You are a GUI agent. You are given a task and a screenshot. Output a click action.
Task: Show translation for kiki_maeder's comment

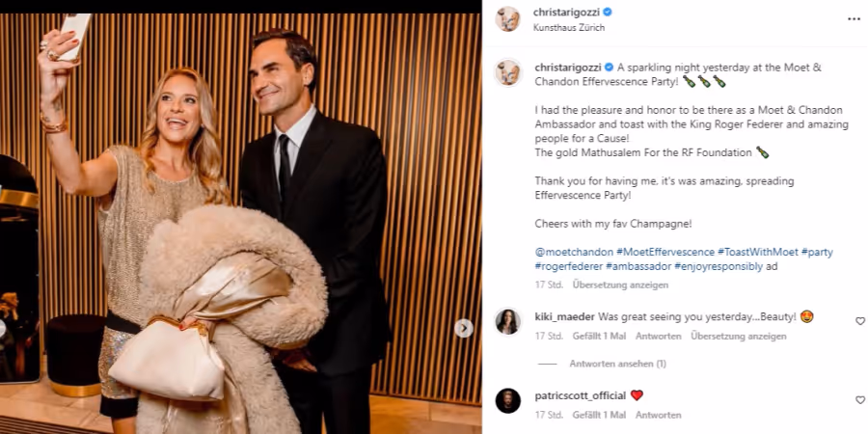click(739, 336)
